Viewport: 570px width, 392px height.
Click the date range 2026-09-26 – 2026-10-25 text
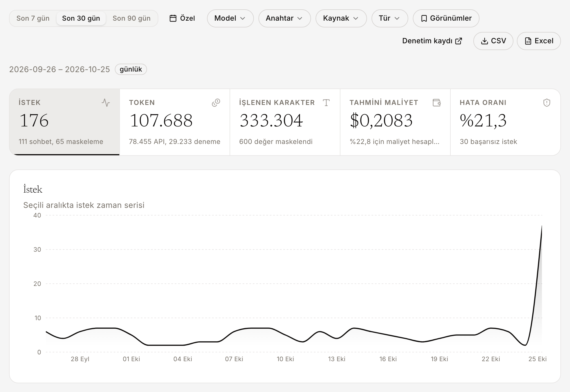point(59,69)
